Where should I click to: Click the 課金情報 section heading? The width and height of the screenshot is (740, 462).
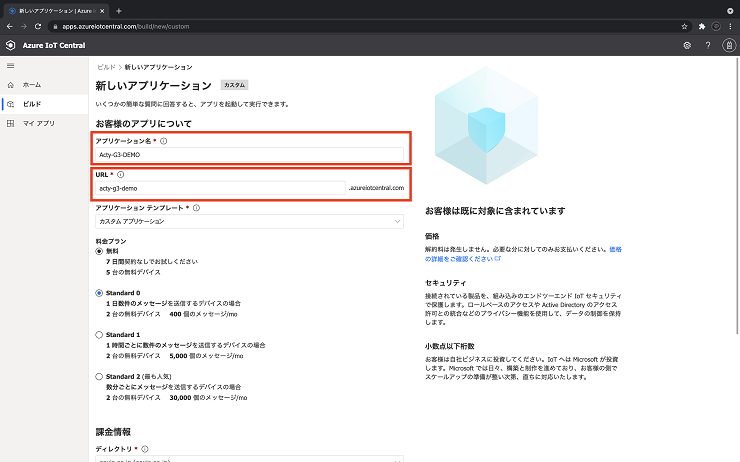pos(113,432)
